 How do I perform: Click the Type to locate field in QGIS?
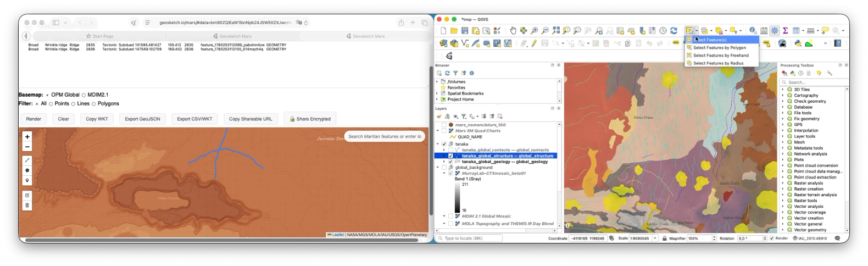(469, 239)
